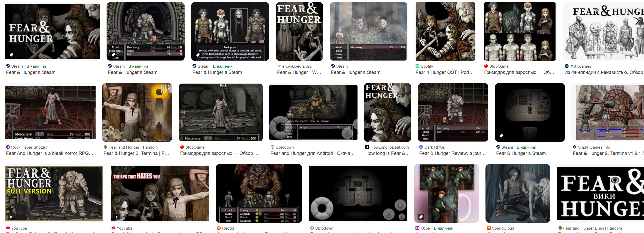Open the 'Fear & Hunger 2: Termina | F...' title
The width and height of the screenshot is (644, 233).
coord(136,153)
